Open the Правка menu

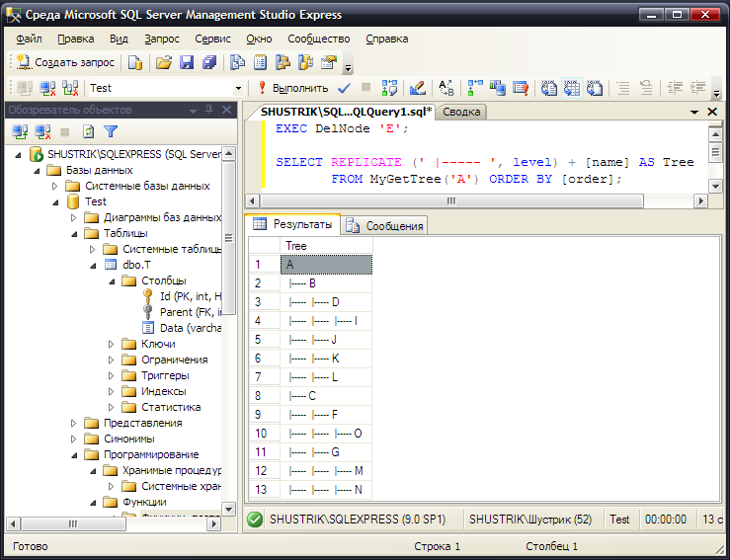pyautogui.click(x=76, y=39)
